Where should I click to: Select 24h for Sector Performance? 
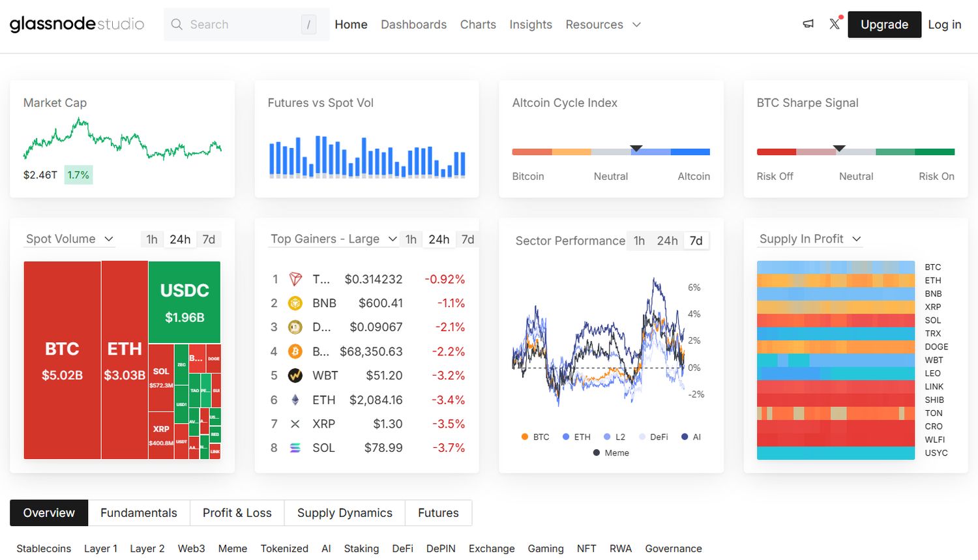point(667,241)
